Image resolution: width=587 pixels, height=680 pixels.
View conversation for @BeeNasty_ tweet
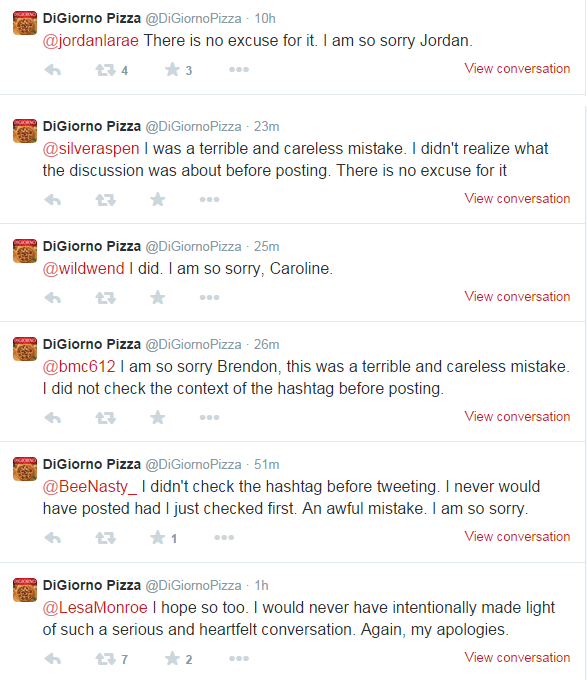click(x=517, y=536)
